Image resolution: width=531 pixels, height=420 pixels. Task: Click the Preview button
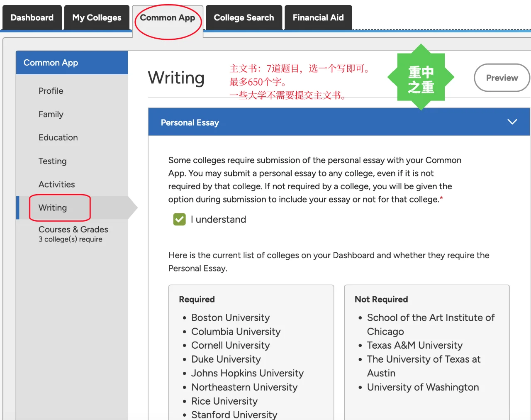pos(502,78)
